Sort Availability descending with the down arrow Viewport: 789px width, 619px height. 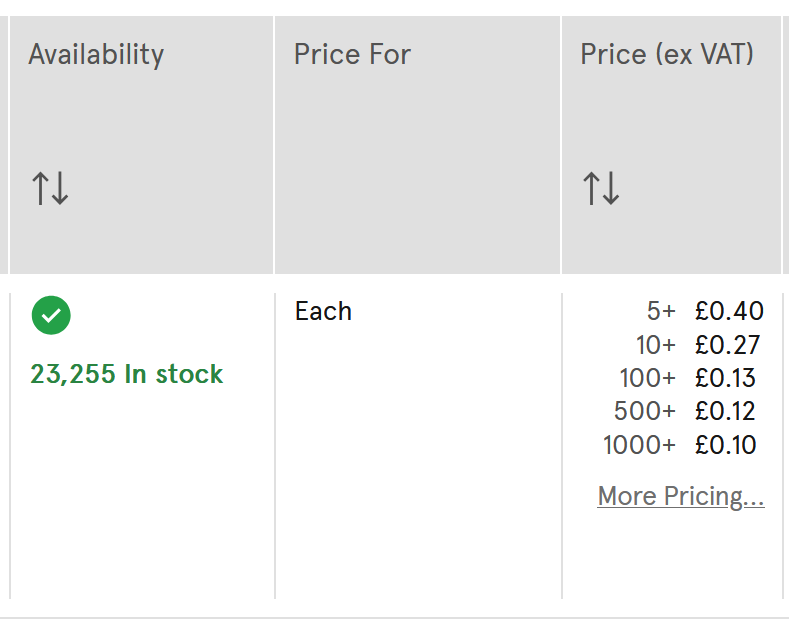pos(60,188)
